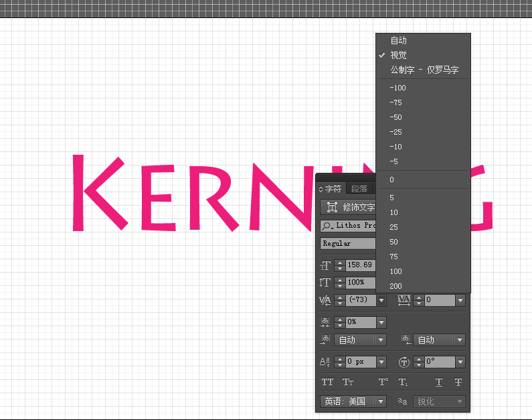Click the Small Caps (Tт) icon
Image resolution: width=532 pixels, height=420 pixels.
point(348,382)
